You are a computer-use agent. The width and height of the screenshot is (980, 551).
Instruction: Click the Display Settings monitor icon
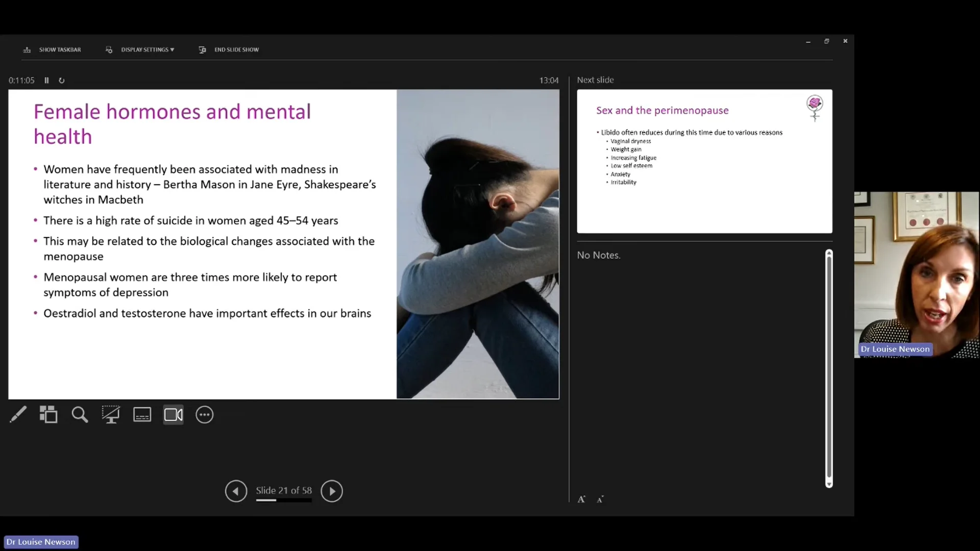tap(109, 49)
